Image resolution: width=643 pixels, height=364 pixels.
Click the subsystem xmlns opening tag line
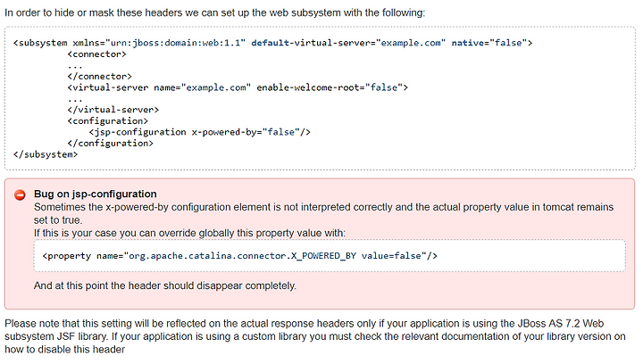[x=272, y=43]
